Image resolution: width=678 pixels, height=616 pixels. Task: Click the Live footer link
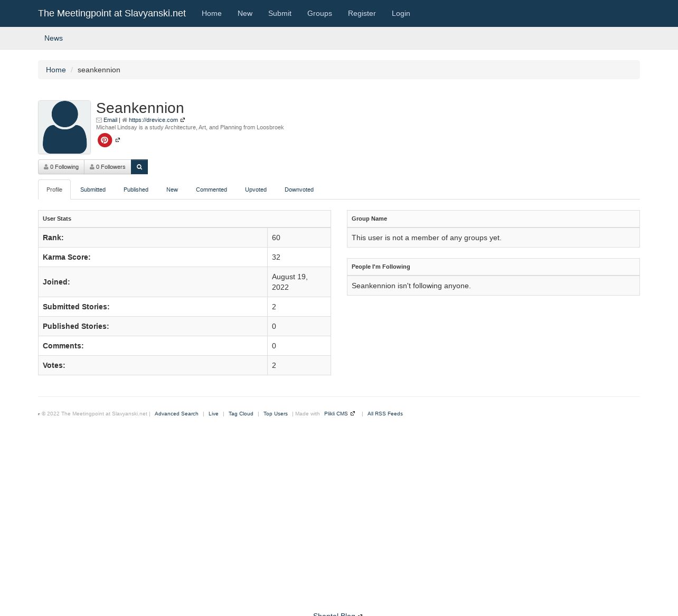tap(213, 414)
